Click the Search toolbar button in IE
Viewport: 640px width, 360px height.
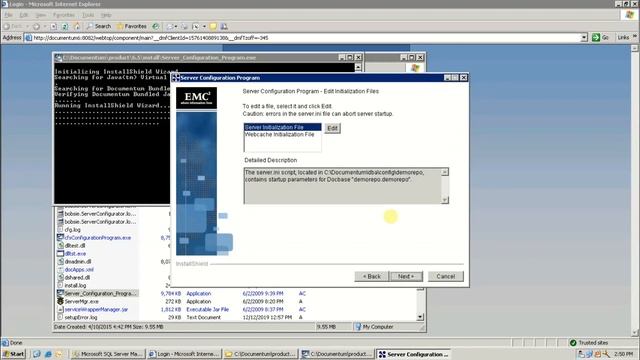(x=99, y=26)
